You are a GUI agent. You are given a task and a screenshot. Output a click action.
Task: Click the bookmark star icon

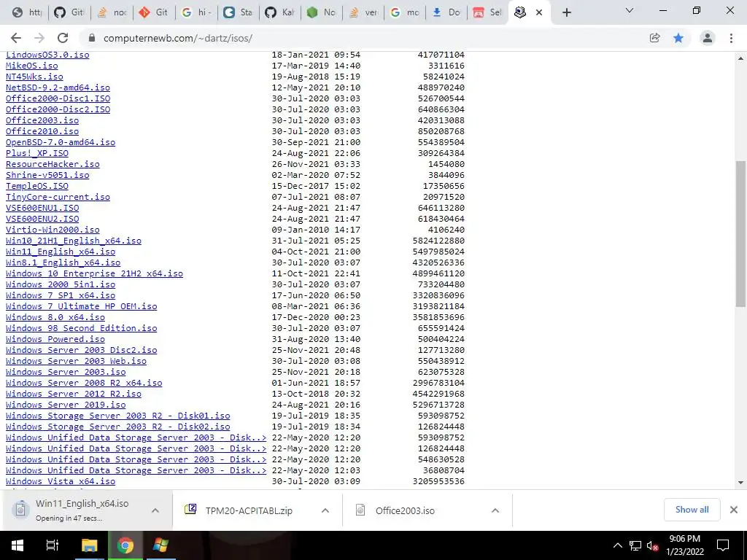tap(678, 38)
